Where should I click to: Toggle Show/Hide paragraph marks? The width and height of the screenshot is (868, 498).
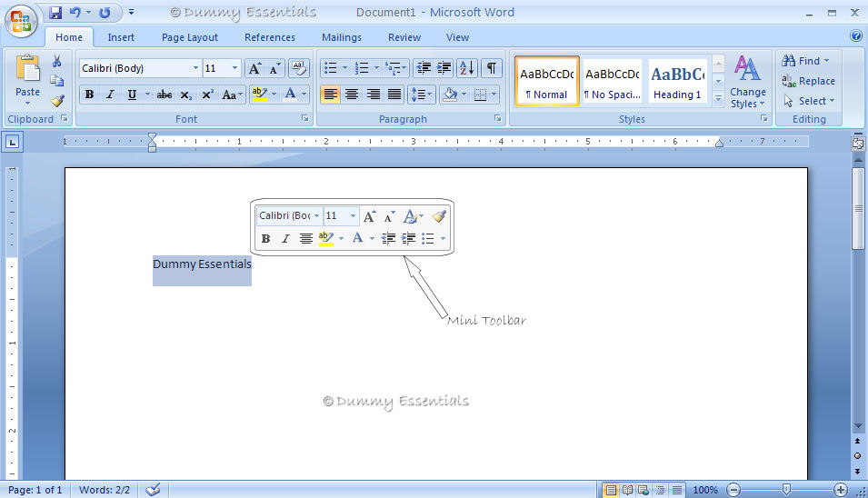pos(491,68)
